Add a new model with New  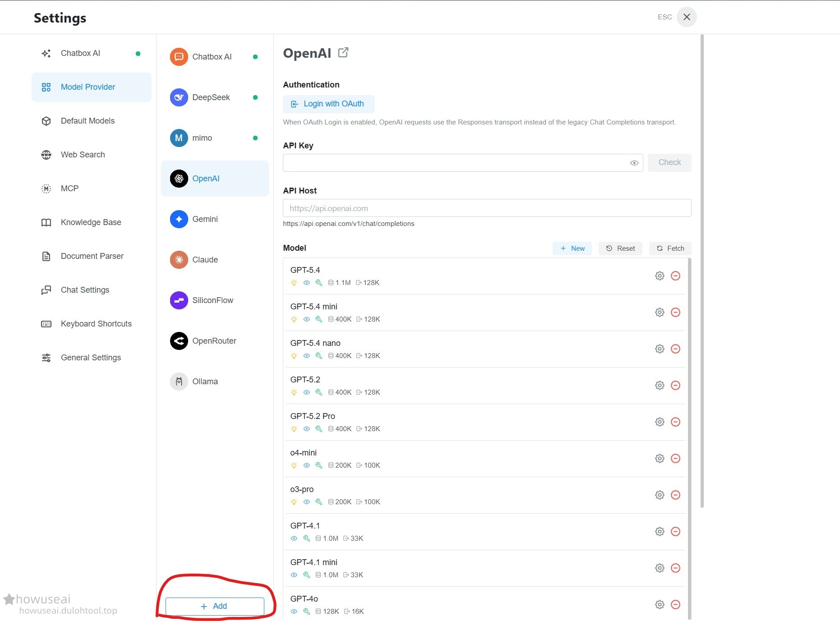(x=572, y=248)
